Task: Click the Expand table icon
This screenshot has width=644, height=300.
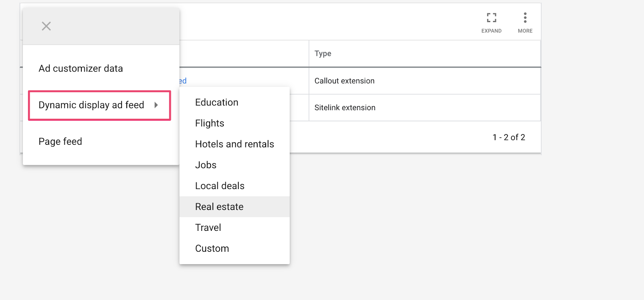Action: tap(491, 18)
